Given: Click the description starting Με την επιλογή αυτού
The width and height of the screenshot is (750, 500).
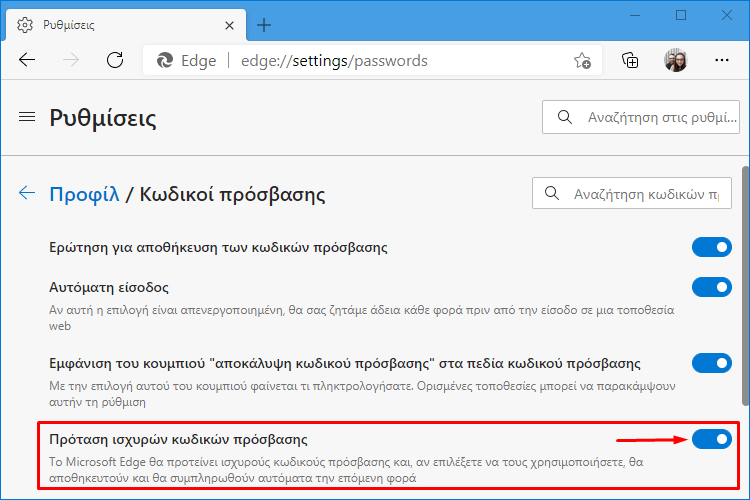Looking at the screenshot, I should [362, 394].
